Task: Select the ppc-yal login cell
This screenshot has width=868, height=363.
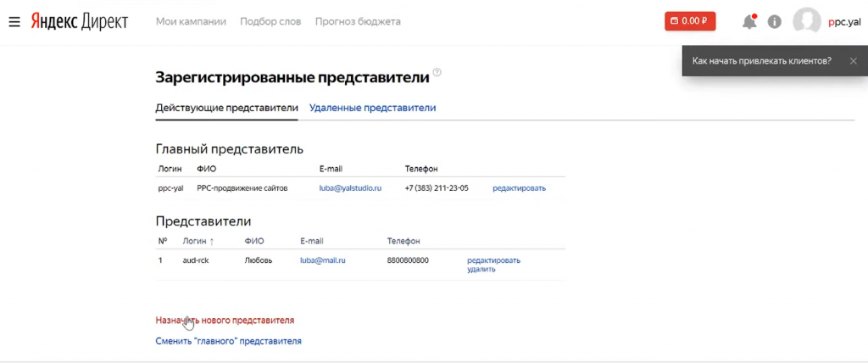Action: (x=170, y=188)
